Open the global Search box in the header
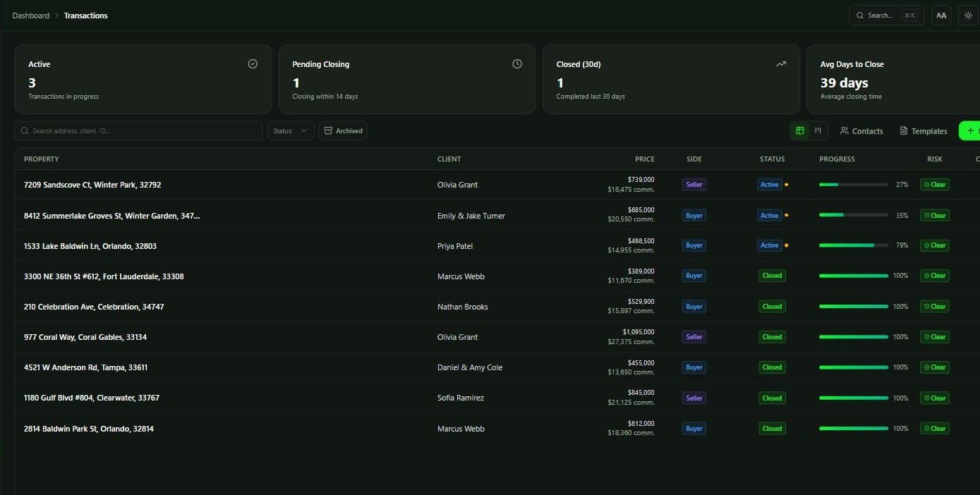The image size is (980, 495). tap(887, 16)
